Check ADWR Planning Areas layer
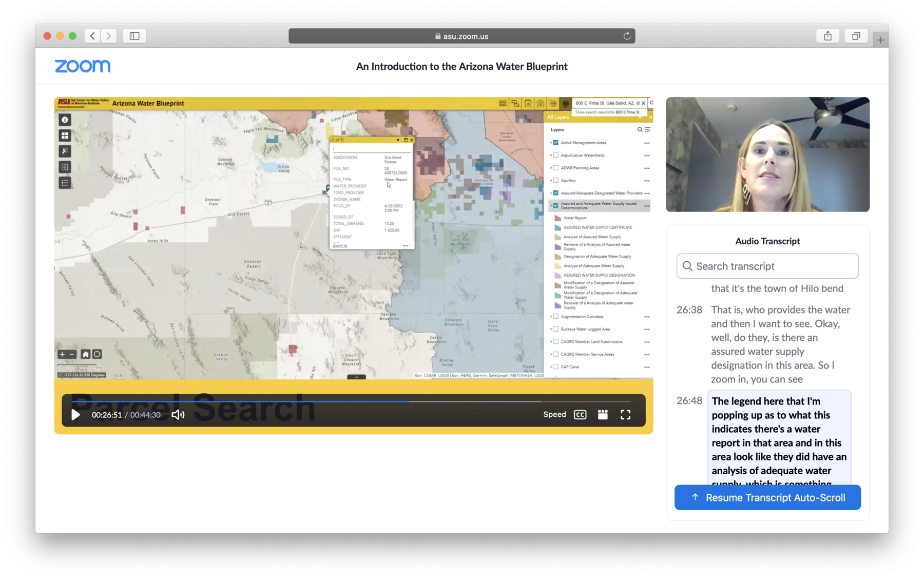This screenshot has width=924, height=580. click(x=556, y=168)
